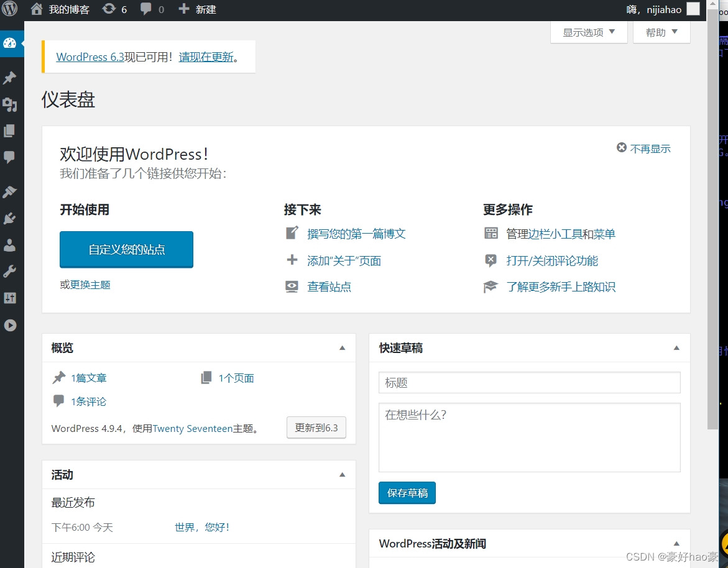The image size is (728, 568).
Task: Click the view-site icon beside 查看站点
Action: tap(292, 286)
